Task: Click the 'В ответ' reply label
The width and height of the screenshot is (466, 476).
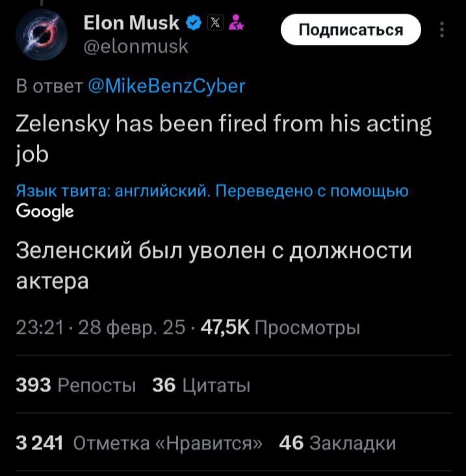Action: coord(48,85)
